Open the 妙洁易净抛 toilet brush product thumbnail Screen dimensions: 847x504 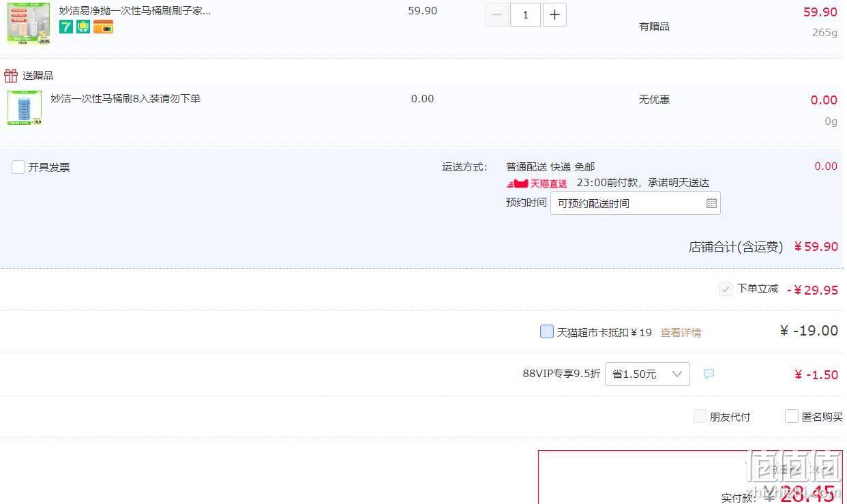pos(29,23)
